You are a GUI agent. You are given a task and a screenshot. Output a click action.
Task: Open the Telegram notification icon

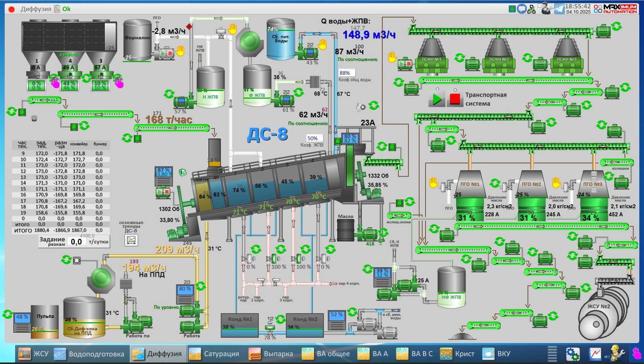pos(559,9)
